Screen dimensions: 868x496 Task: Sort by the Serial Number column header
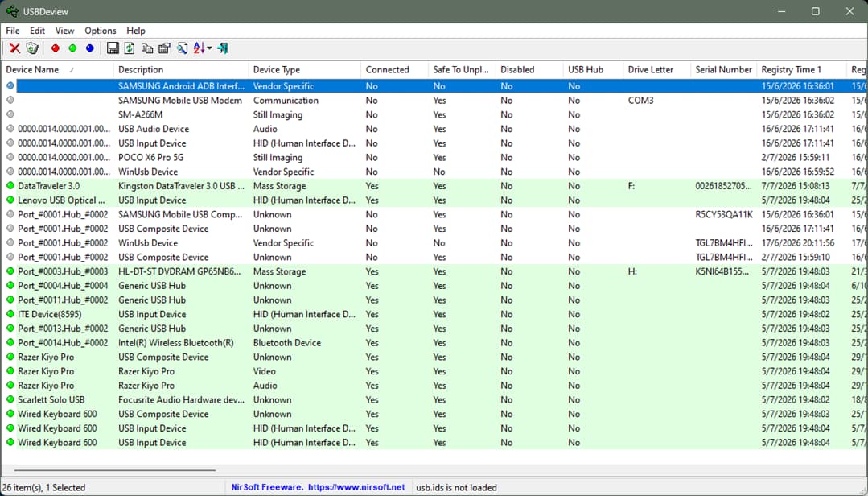tap(723, 70)
